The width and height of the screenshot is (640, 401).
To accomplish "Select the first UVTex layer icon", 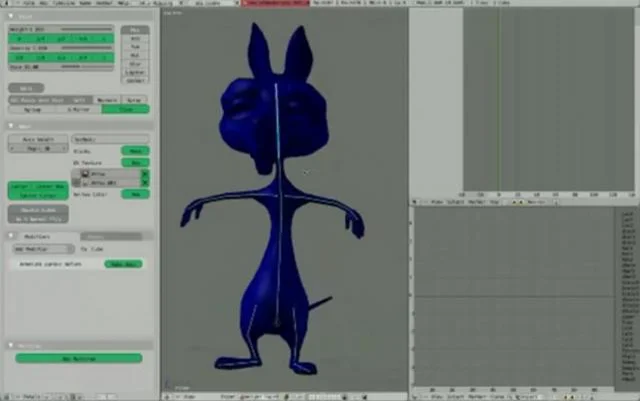I will [85, 174].
